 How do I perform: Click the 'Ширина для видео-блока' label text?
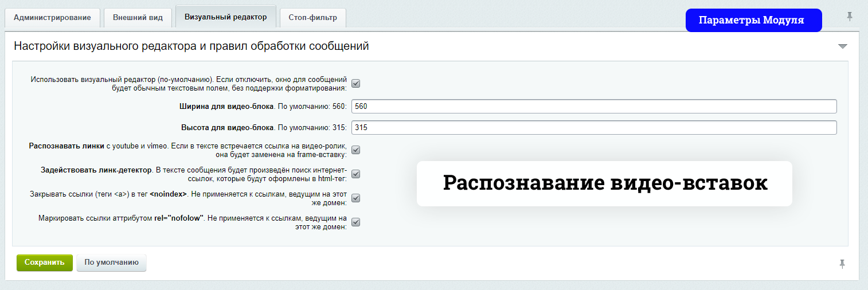(226, 107)
